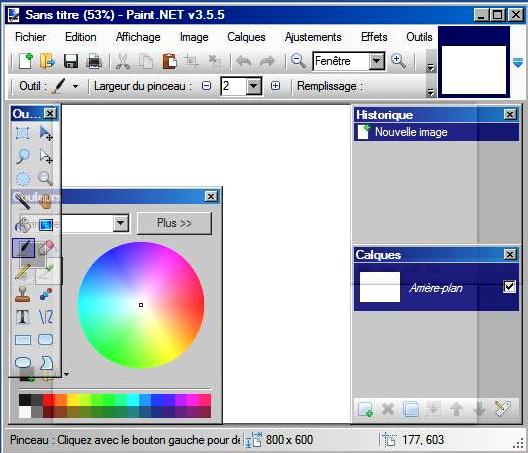Image resolution: width=528 pixels, height=453 pixels.
Task: Open layer properties in Calques panel
Action: click(503, 409)
